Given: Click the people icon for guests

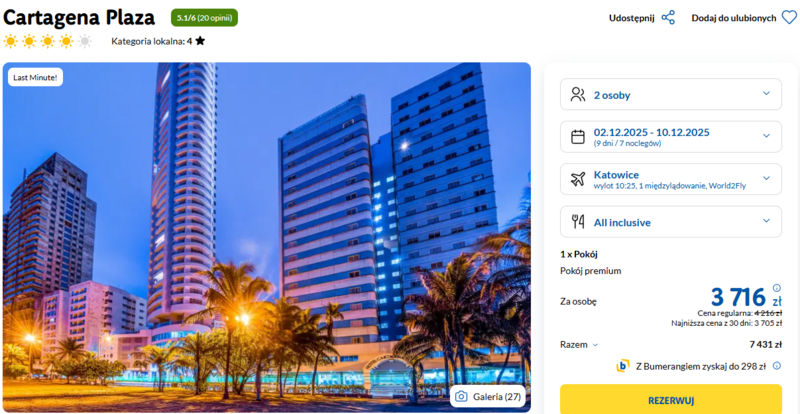Looking at the screenshot, I should tap(578, 94).
